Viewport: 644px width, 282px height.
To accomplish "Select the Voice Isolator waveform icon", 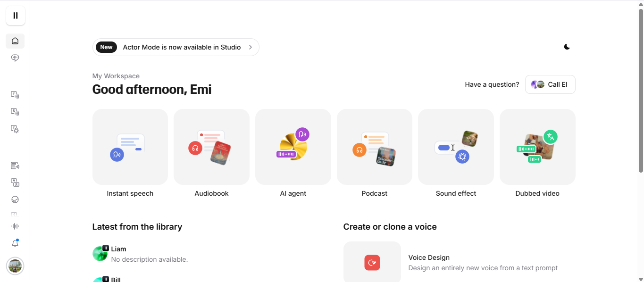I will coord(15,226).
